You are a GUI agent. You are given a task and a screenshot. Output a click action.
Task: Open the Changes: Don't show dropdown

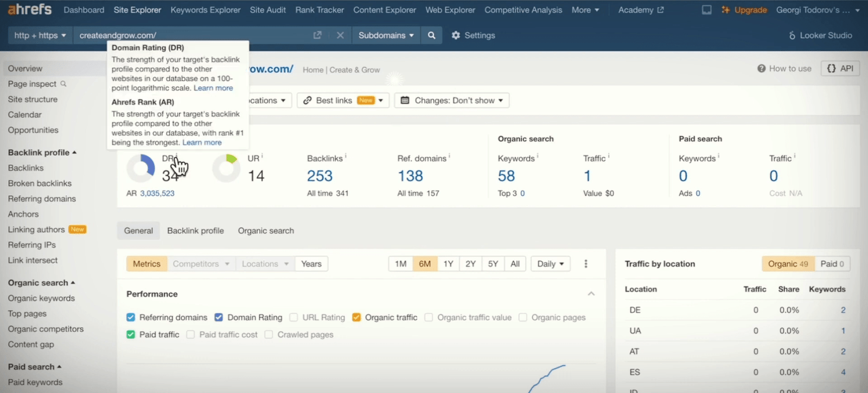pos(452,100)
